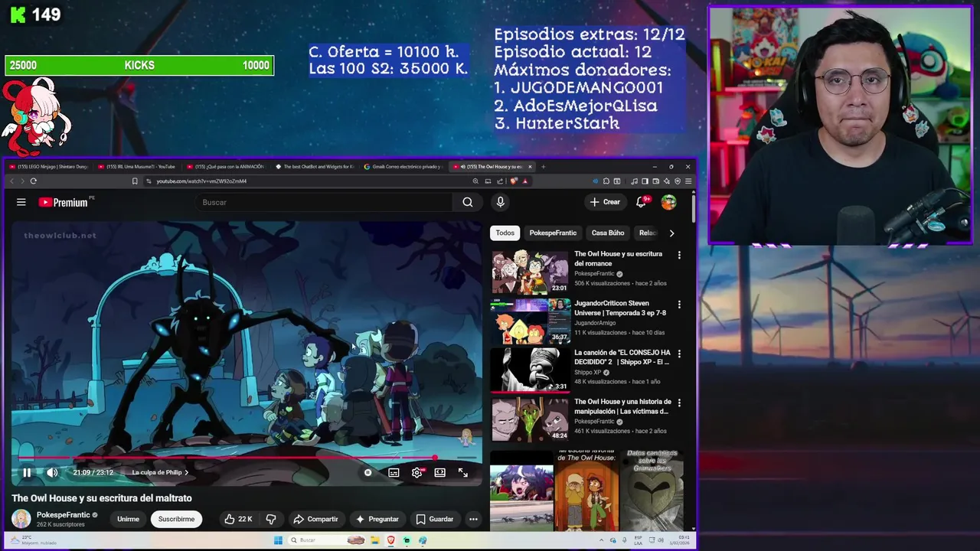Open YouTube notifications bell

click(x=642, y=202)
